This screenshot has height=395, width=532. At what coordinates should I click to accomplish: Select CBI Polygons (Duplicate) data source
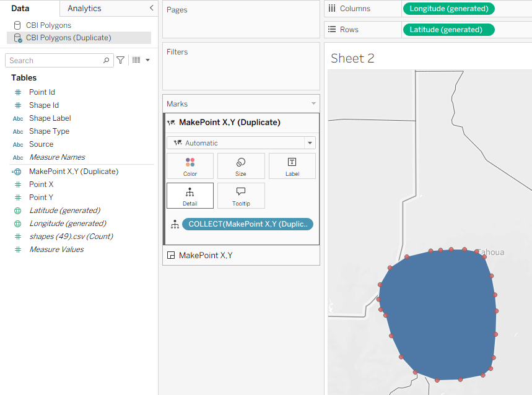[x=68, y=38]
